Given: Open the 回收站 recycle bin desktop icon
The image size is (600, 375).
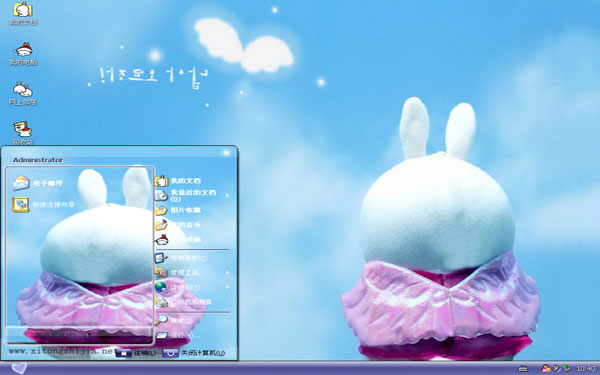Looking at the screenshot, I should click(23, 133).
